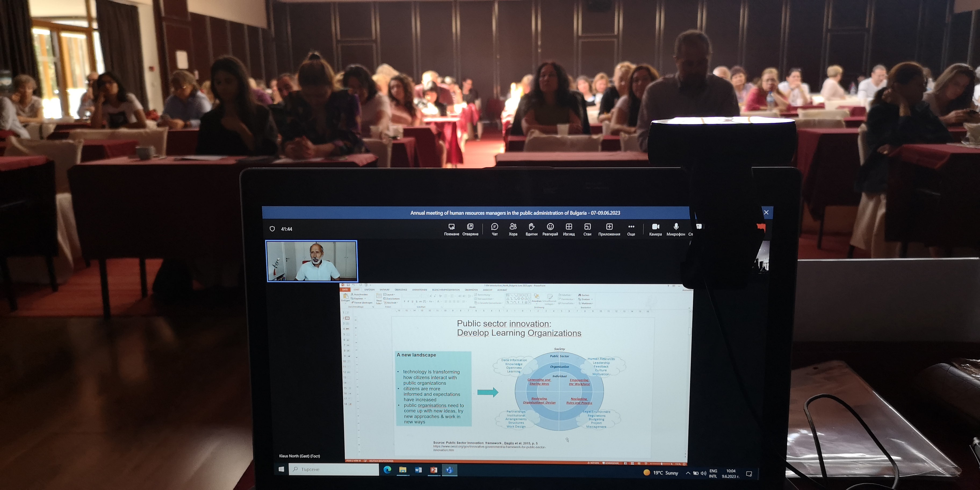
Task: Open the Чат (chat) panel
Action: (x=495, y=229)
